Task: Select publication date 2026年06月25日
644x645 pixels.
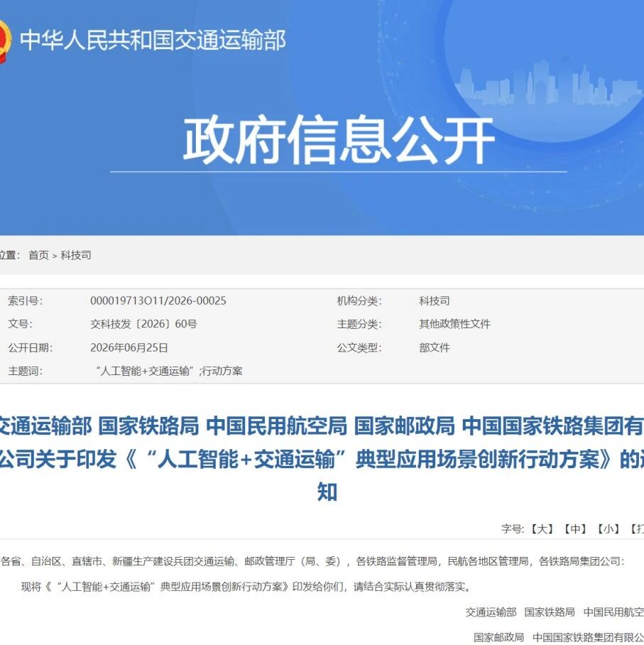Action: tap(129, 347)
